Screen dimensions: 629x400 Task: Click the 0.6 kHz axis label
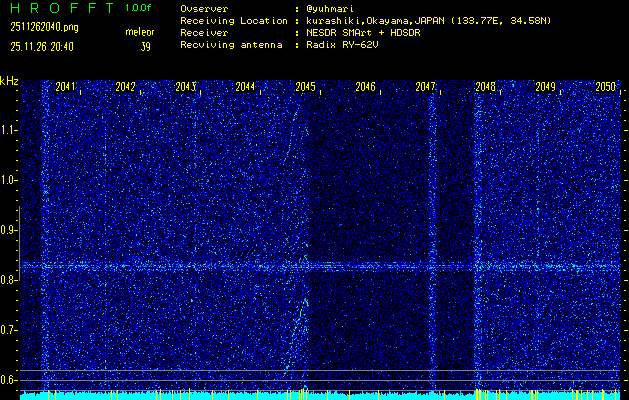click(8, 380)
